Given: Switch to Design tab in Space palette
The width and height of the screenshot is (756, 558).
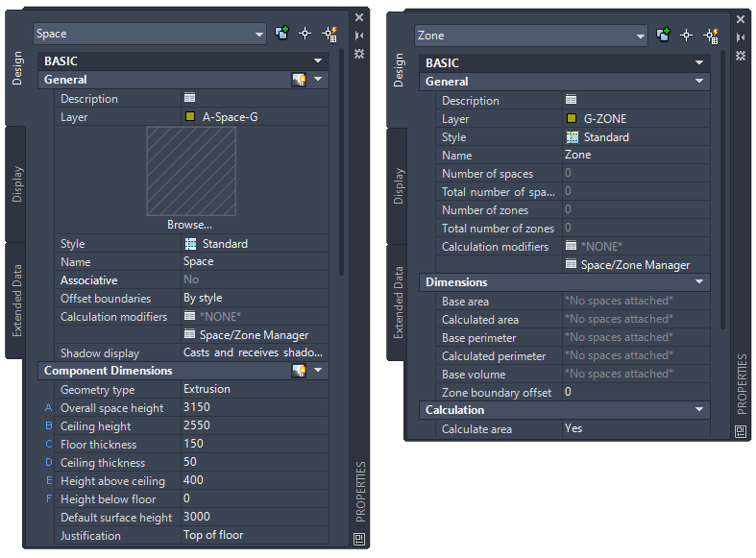Looking at the screenshot, I should 17,68.
